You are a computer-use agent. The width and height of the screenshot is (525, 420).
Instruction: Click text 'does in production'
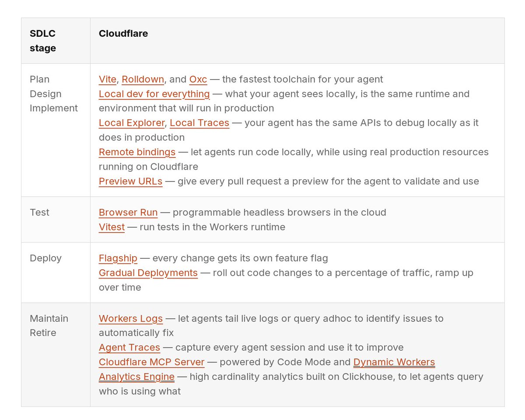[x=142, y=137]
